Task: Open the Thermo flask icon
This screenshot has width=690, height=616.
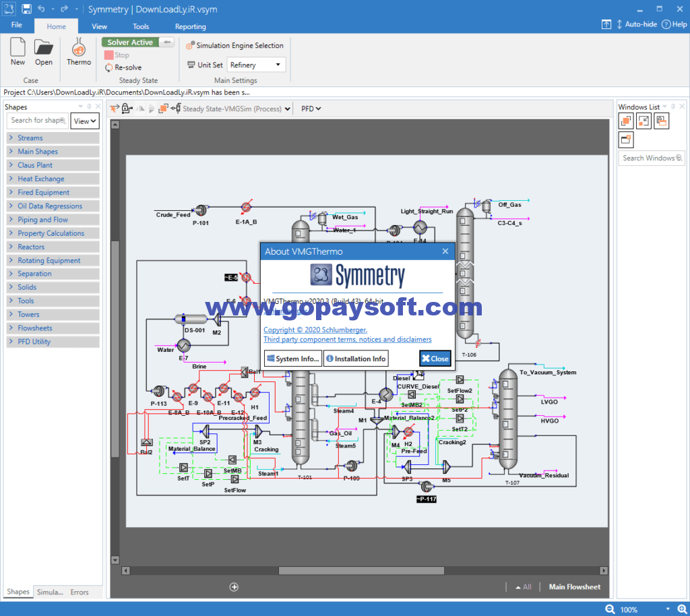Action: (x=79, y=52)
